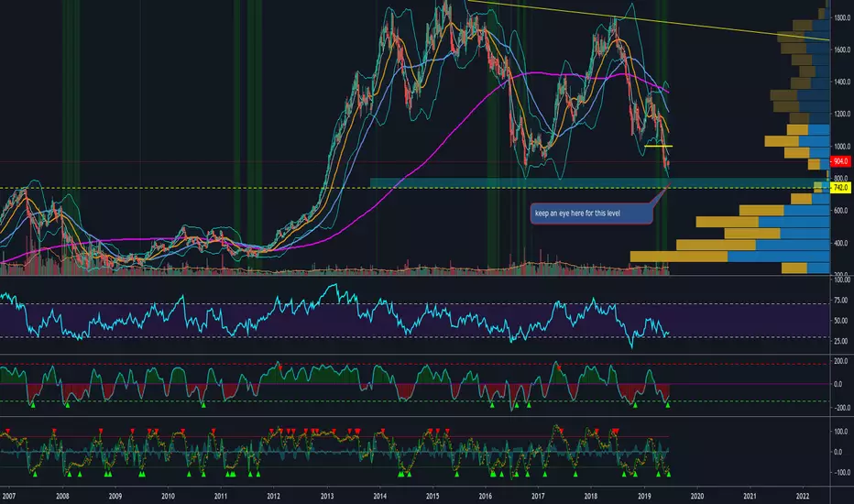Click the red sell marker near 2017 in third pane
The image size is (854, 504).
[x=559, y=367]
